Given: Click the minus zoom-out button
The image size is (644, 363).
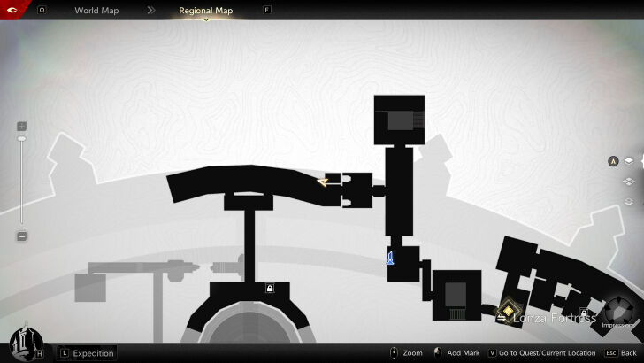Looking at the screenshot, I should click(22, 236).
